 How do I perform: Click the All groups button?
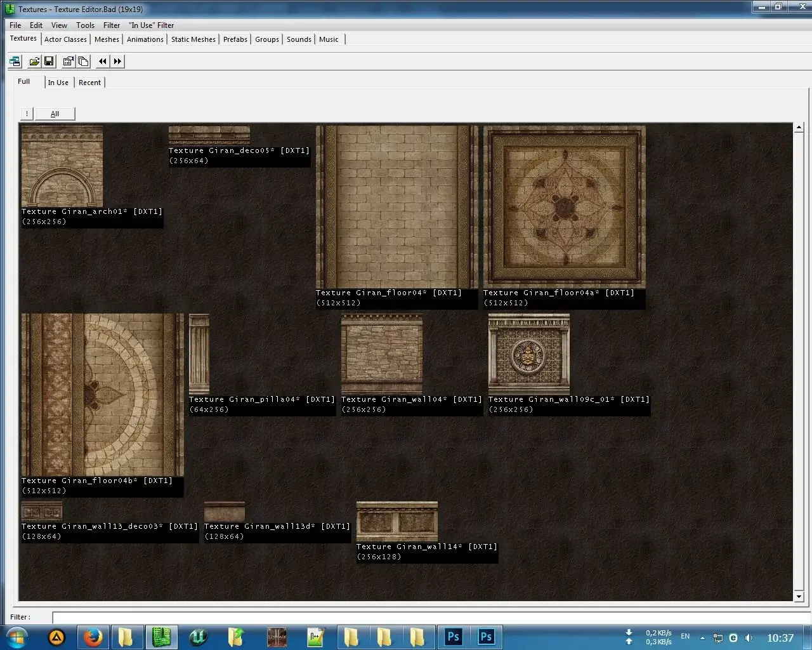tap(55, 114)
